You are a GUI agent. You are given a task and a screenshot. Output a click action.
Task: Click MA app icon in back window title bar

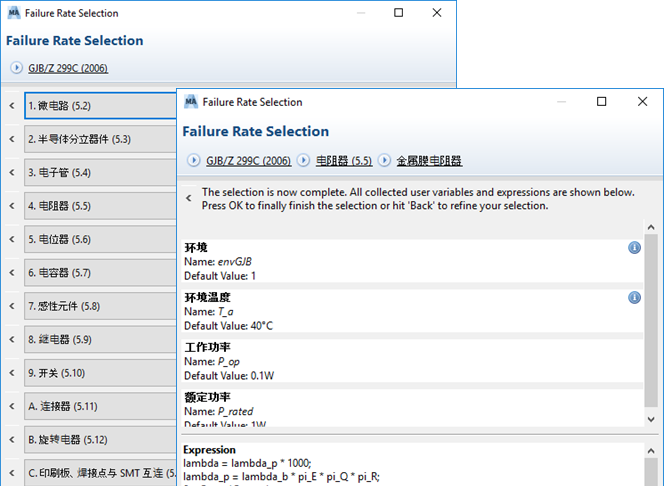(x=14, y=13)
